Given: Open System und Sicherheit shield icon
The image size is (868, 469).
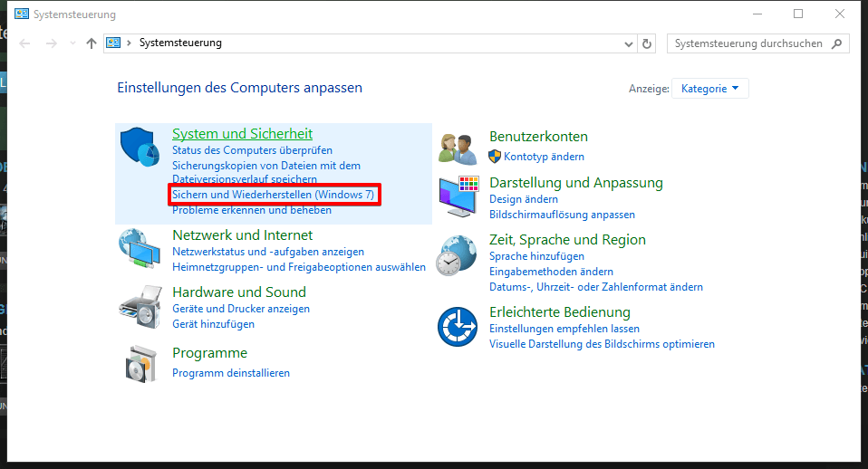Looking at the screenshot, I should tap(140, 147).
